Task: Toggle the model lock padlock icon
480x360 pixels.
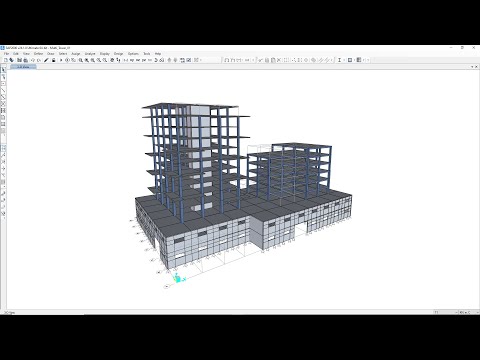Action: (53, 60)
